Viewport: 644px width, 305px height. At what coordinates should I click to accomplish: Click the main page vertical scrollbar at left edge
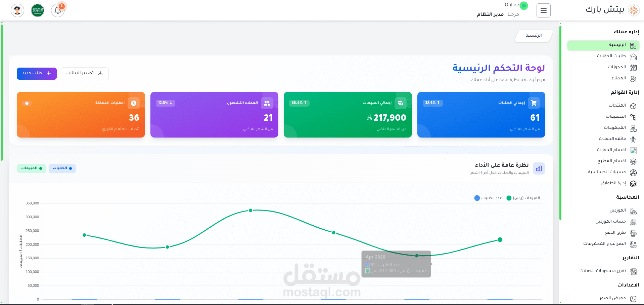coord(2,92)
